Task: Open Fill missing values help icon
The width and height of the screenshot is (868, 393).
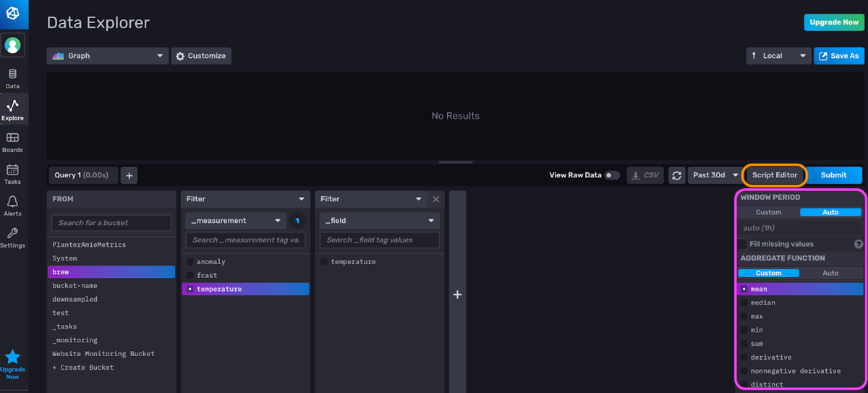Action: pos(859,245)
